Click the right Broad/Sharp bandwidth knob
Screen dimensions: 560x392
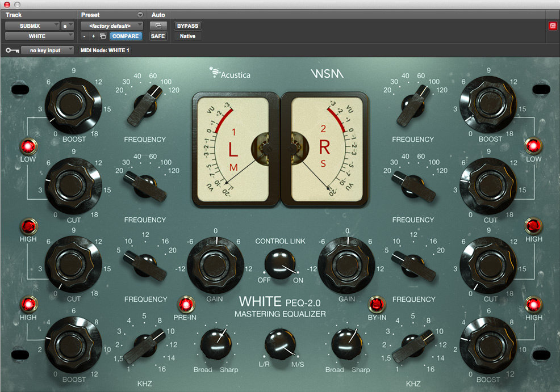(x=347, y=344)
